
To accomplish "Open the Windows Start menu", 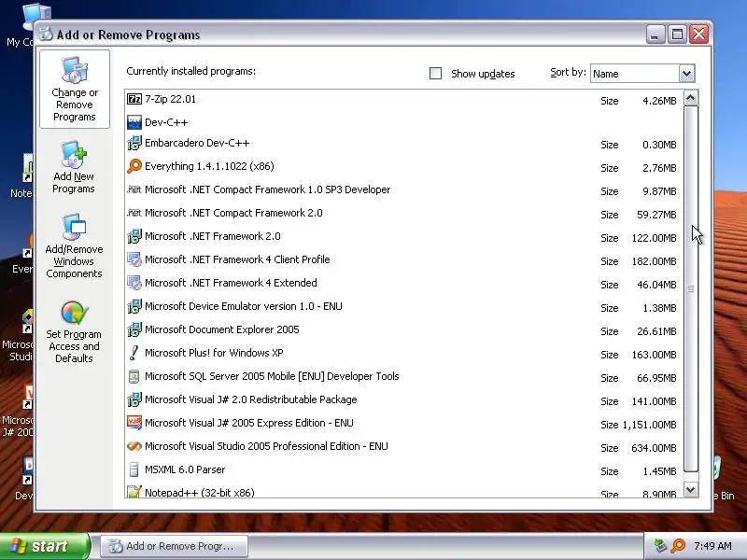I will click(x=45, y=546).
